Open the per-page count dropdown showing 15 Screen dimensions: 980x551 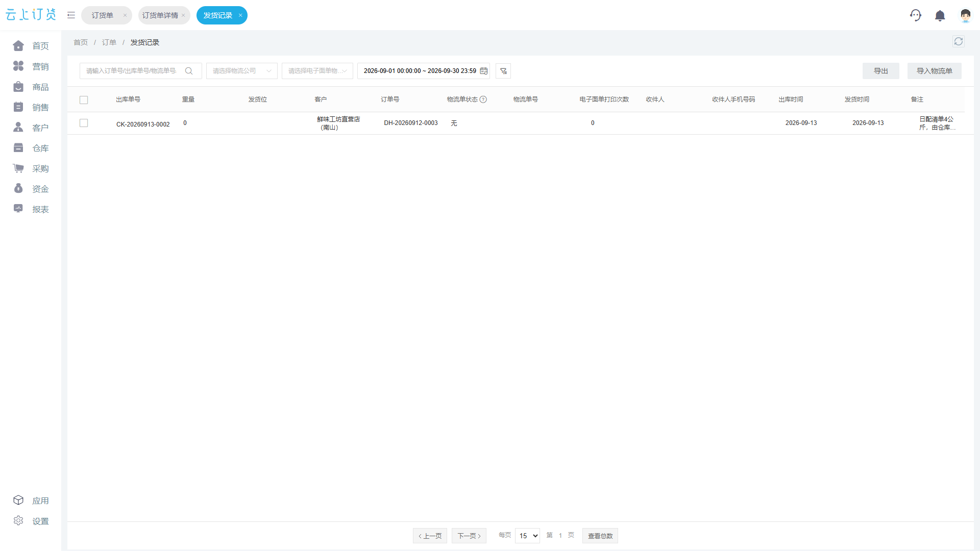coord(528,536)
